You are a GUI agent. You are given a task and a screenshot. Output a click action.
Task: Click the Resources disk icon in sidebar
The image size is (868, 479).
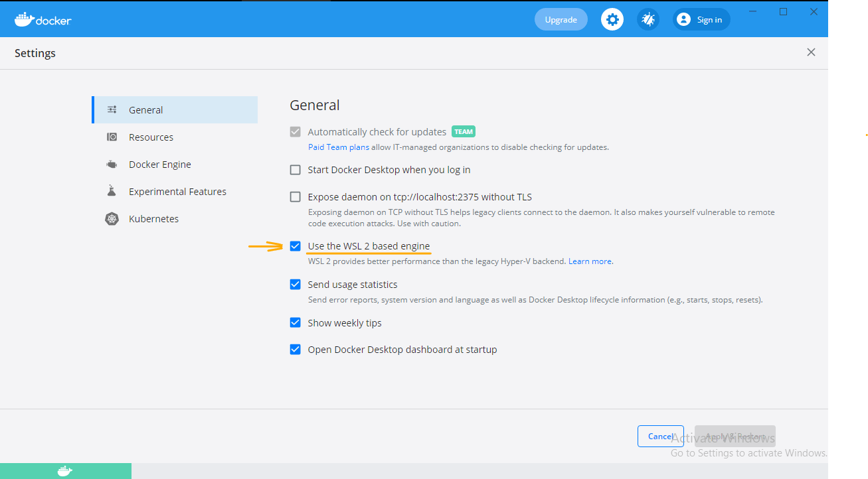click(112, 137)
